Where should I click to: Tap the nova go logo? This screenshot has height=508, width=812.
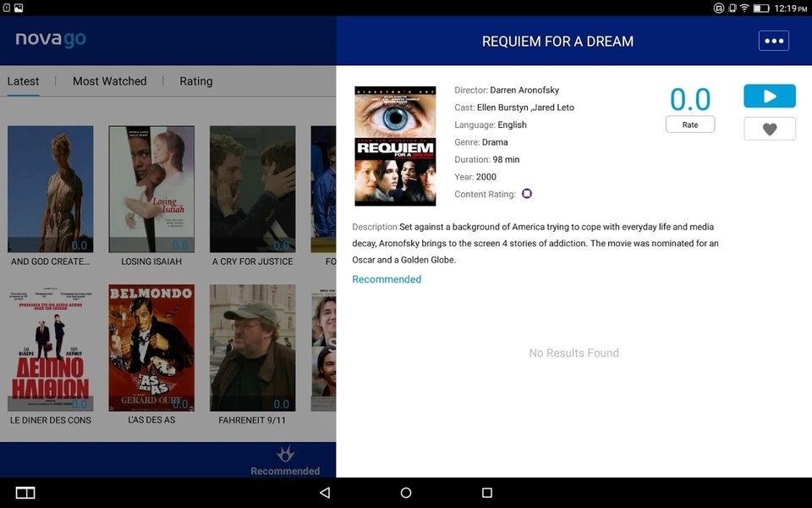(x=51, y=40)
